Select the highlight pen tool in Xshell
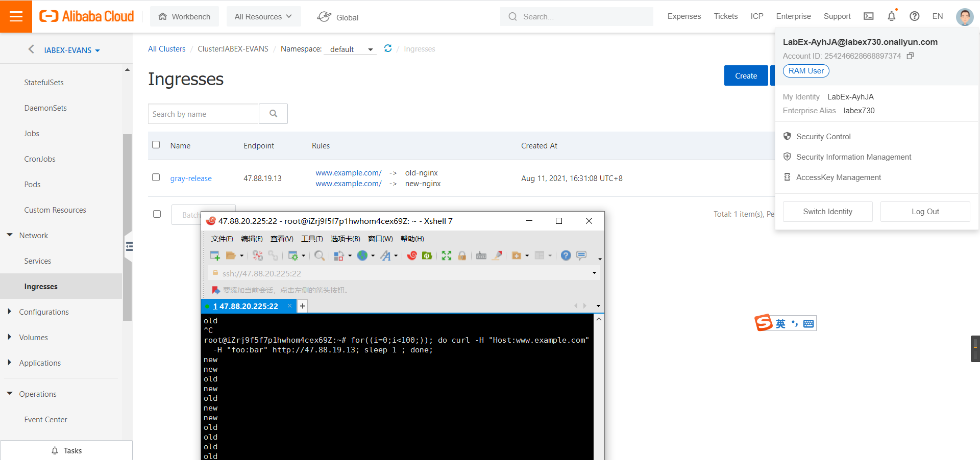The width and height of the screenshot is (980, 460). tap(496, 255)
